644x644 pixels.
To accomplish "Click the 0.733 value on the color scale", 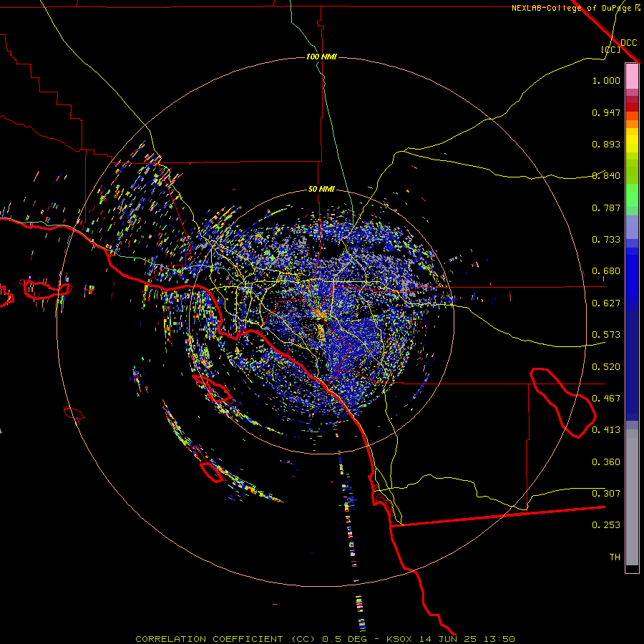I will click(606, 240).
